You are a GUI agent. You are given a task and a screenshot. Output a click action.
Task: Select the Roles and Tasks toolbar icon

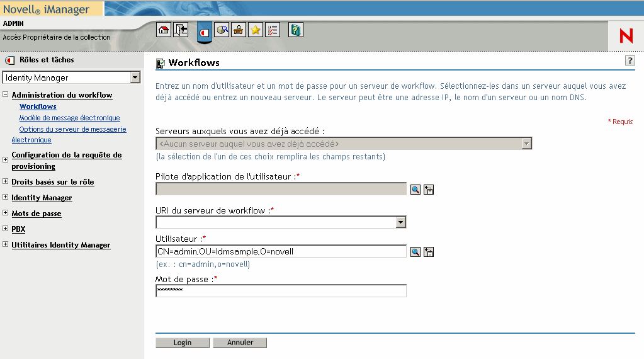[205, 32]
